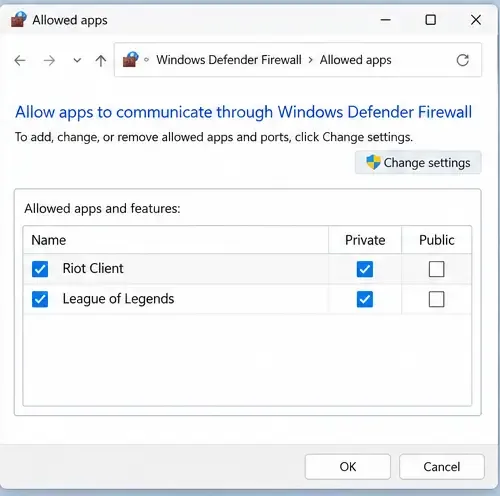Screen dimensions: 500x496
Task: Minimize the Allowed apps window
Action: (x=385, y=20)
